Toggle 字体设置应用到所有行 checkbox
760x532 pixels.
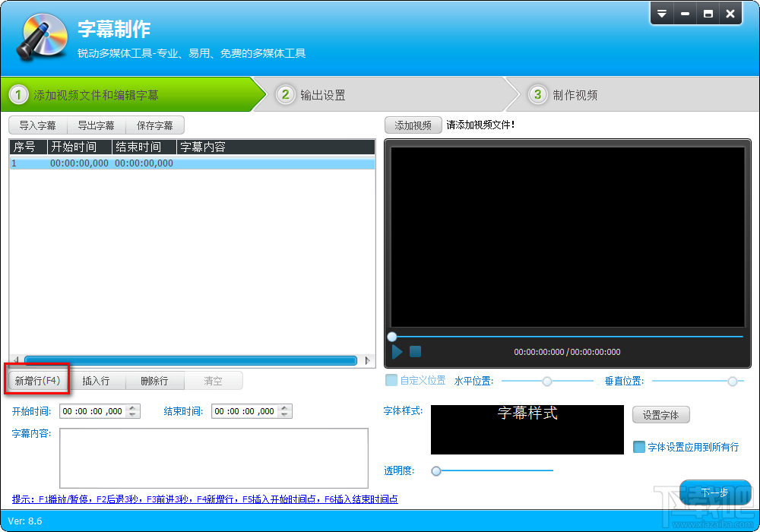tap(639, 448)
